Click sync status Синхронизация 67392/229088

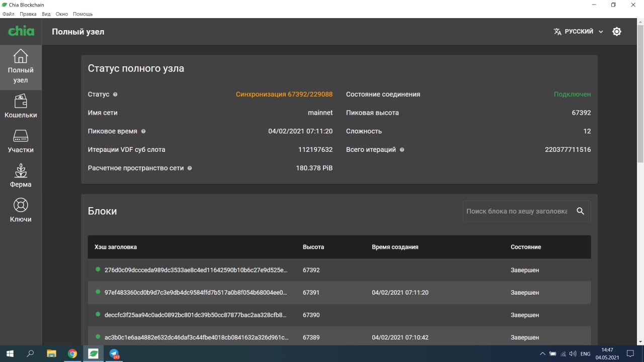pyautogui.click(x=284, y=95)
